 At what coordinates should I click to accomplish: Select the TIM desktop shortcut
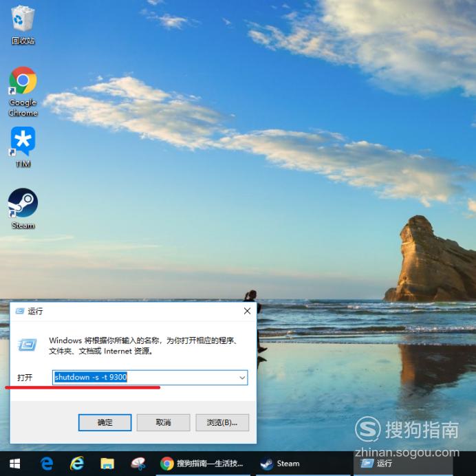pyautogui.click(x=23, y=147)
